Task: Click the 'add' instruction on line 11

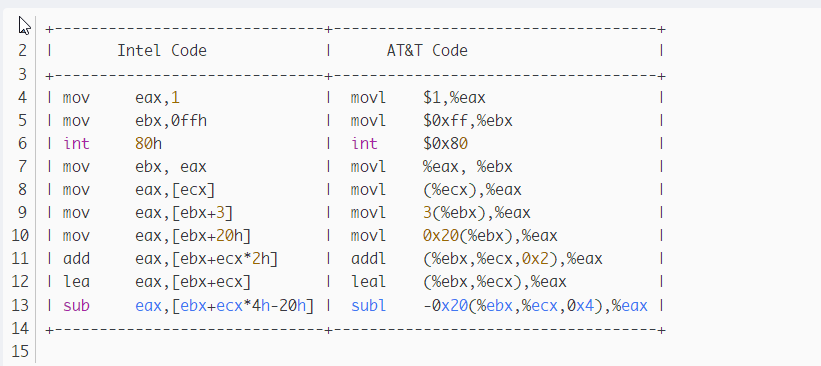Action: [76, 259]
